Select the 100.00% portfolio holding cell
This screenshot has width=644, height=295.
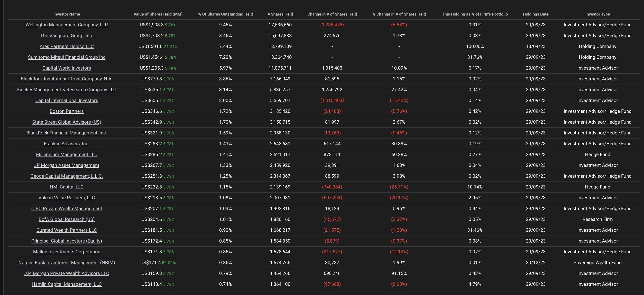(475, 46)
